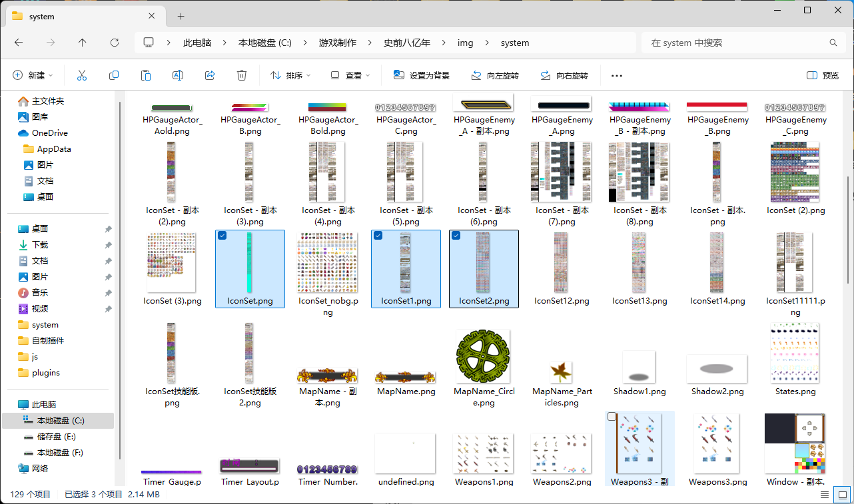Click the Share icon in toolbar

click(x=210, y=75)
